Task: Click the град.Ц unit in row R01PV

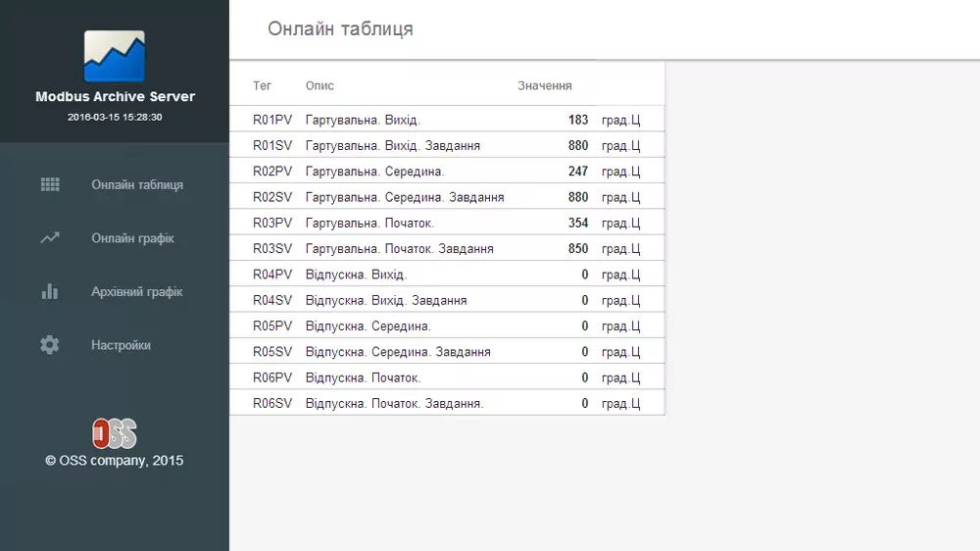Action: pyautogui.click(x=620, y=120)
